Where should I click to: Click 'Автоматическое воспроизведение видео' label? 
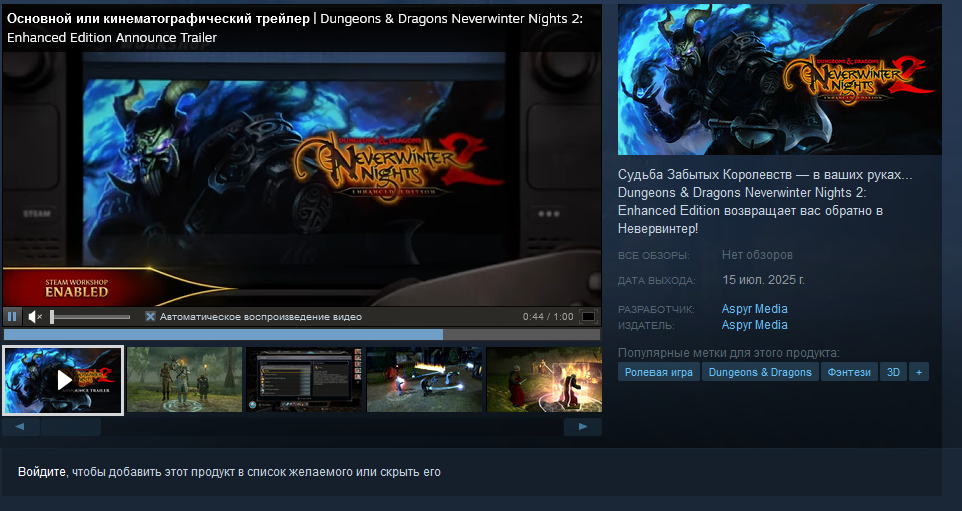261,317
